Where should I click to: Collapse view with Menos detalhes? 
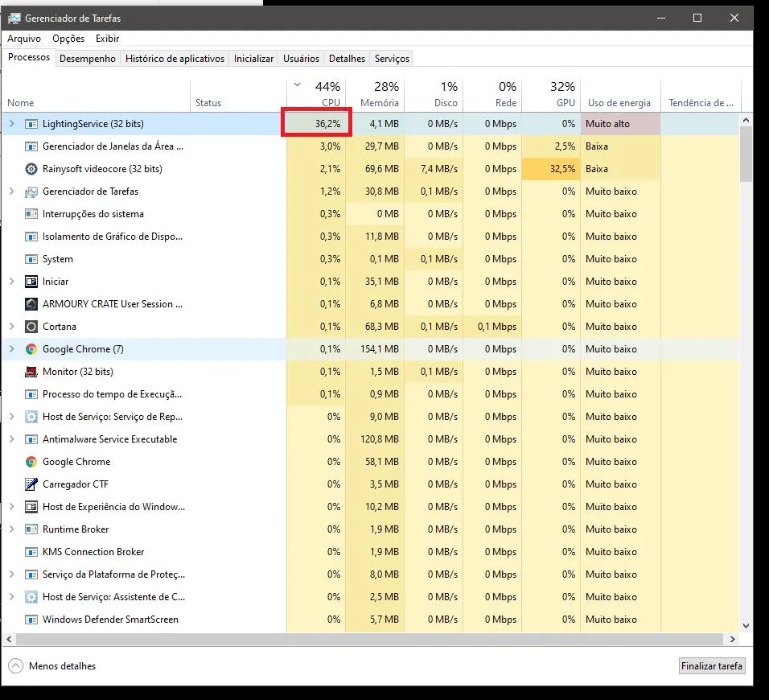coord(52,665)
